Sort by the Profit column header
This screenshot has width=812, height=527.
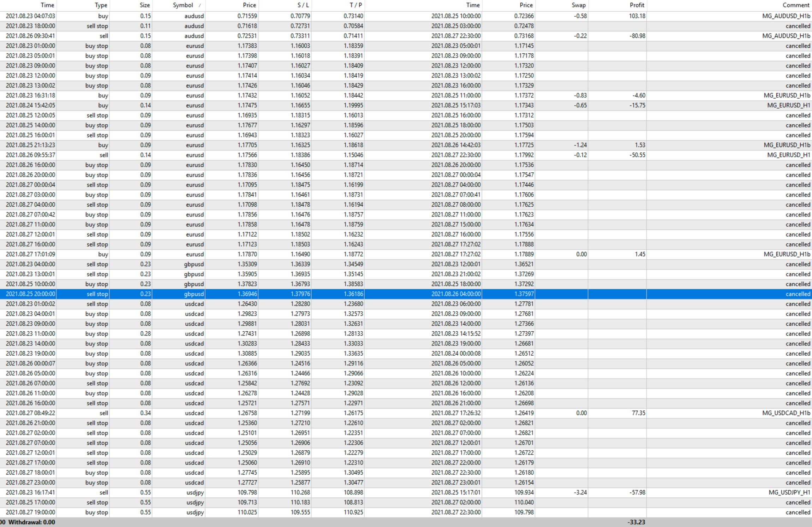pyautogui.click(x=637, y=5)
